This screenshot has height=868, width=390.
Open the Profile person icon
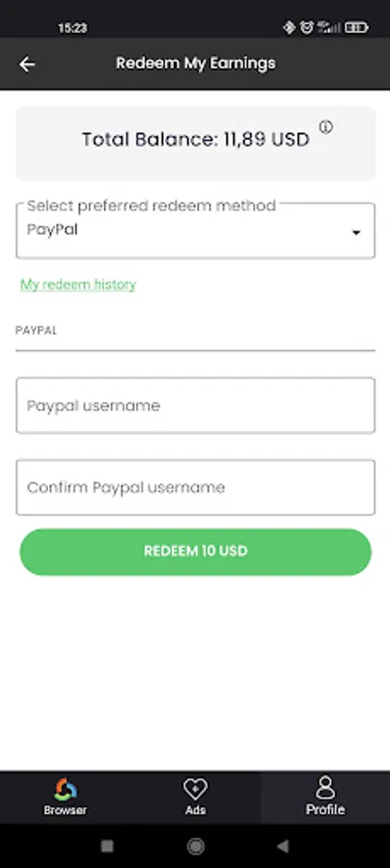click(325, 788)
